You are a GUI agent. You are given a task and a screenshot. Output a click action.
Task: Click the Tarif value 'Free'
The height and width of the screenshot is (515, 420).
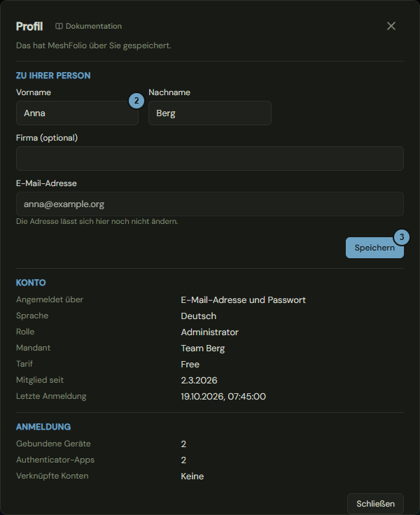[190, 365]
